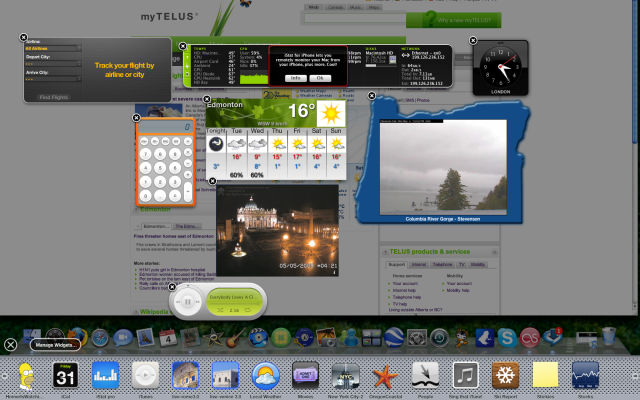Open the Depart City dropdown
640x400 pixels.
click(53, 64)
